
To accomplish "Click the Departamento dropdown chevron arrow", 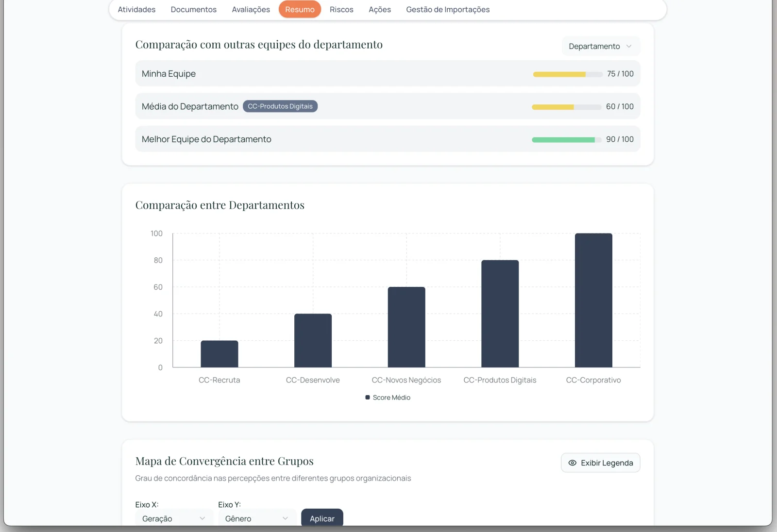I will coord(629,46).
